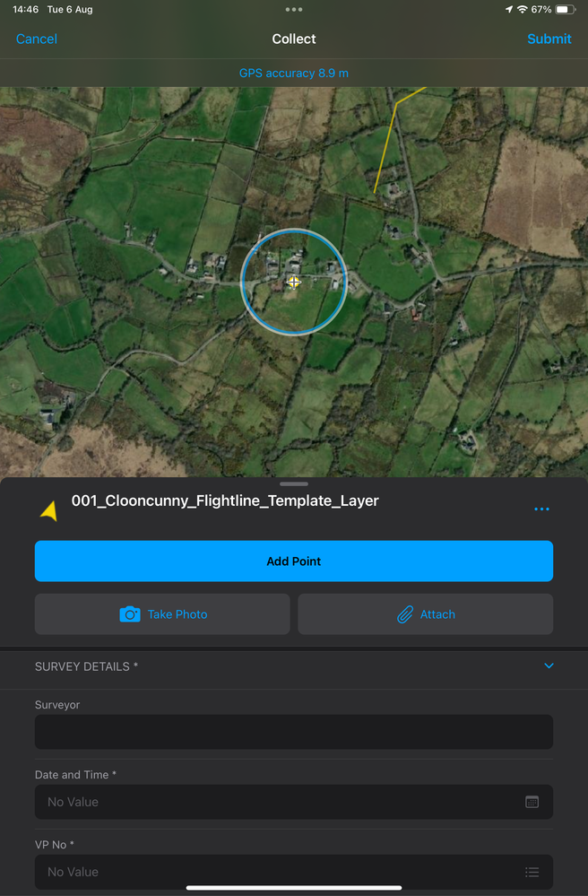Open the multitasking three-dots at screen top
Screen dimensions: 588x896
click(294, 9)
